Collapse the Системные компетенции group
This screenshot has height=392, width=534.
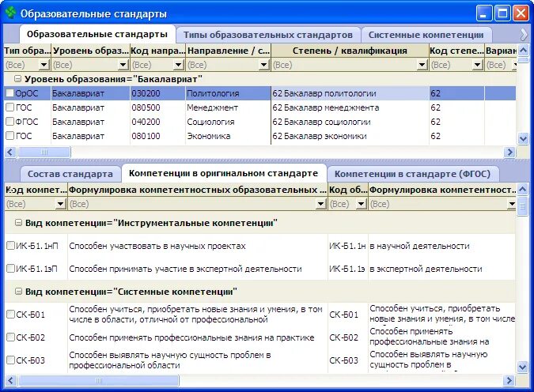click(x=19, y=292)
